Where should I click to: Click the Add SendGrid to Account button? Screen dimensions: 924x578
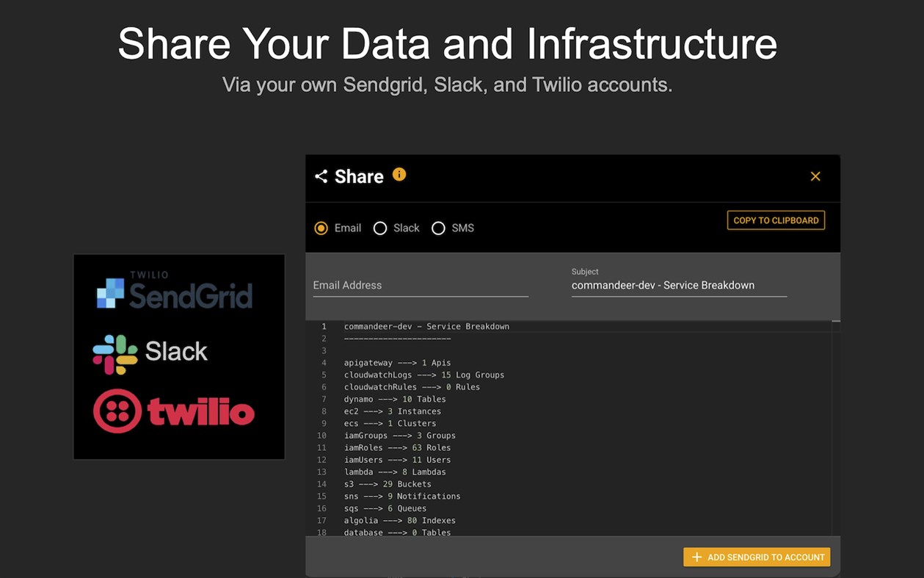pos(757,557)
